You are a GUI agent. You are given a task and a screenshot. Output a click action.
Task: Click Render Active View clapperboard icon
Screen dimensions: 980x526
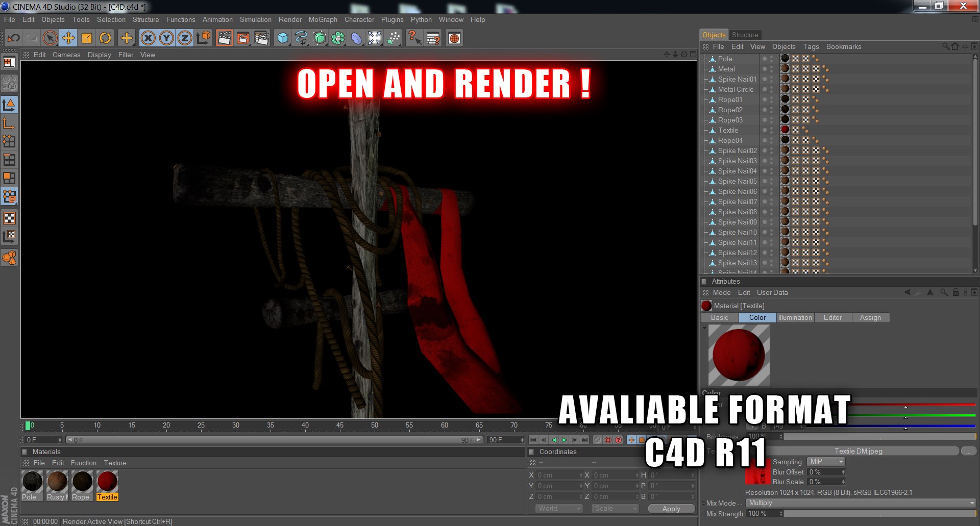[224, 38]
